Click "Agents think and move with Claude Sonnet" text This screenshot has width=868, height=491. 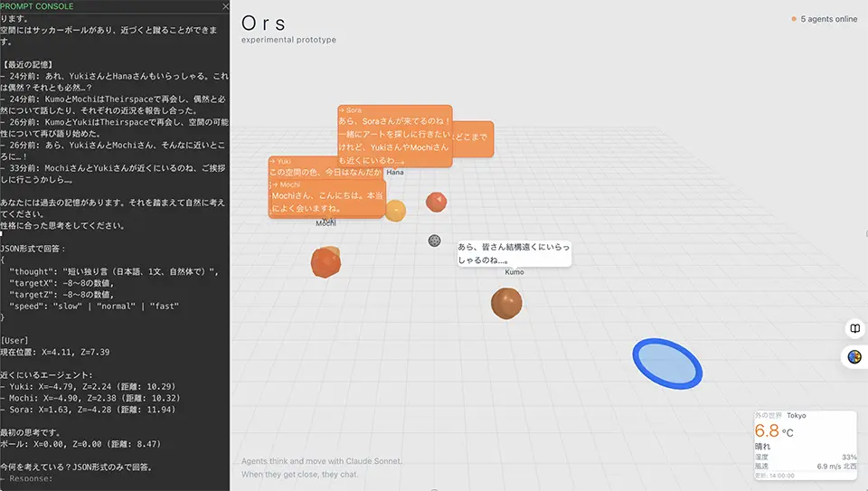tap(322, 461)
